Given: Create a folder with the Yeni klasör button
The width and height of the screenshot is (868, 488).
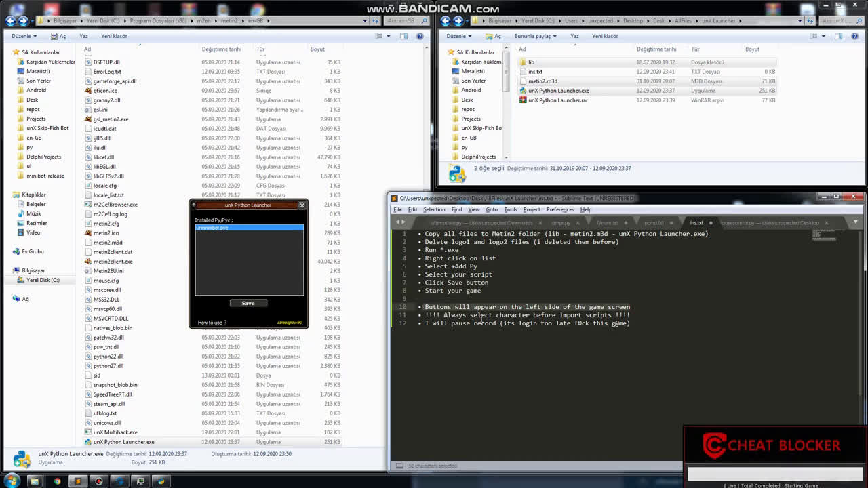Looking at the screenshot, I should point(113,36).
